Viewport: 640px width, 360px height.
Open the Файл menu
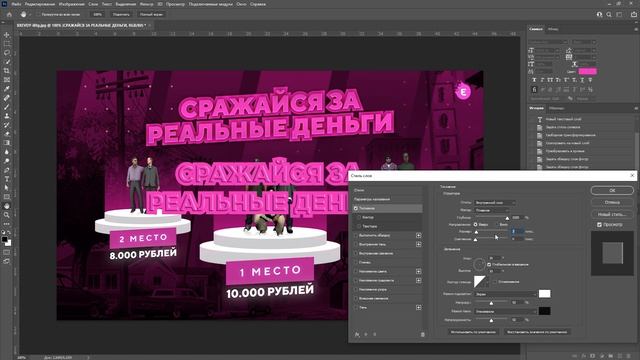[x=16, y=4]
